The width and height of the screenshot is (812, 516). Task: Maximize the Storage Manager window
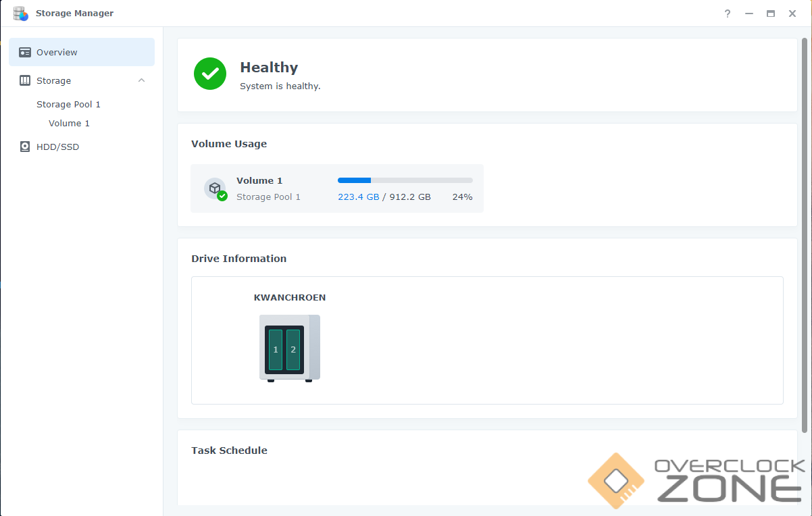[770, 14]
